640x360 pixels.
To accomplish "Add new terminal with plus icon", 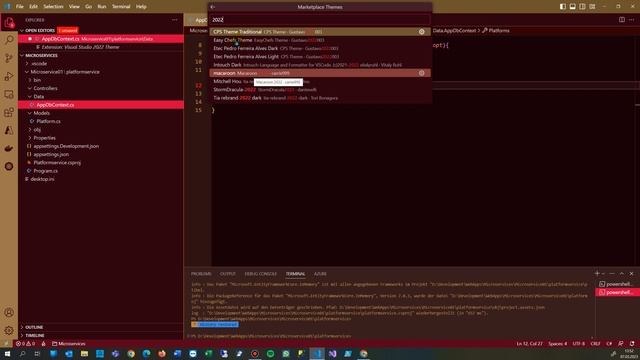I will click(597, 273).
